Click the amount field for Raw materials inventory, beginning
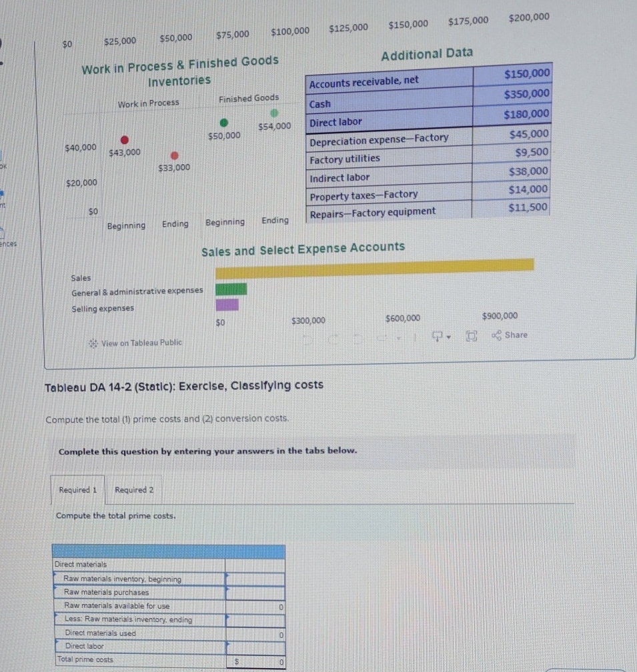This screenshot has width=637, height=672. (x=255, y=579)
